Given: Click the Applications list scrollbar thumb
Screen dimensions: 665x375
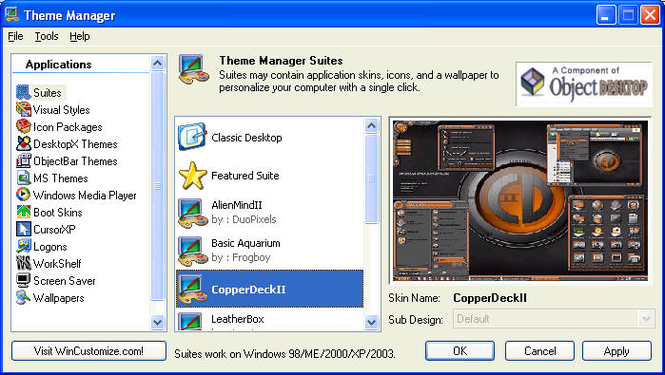Looking at the screenshot, I should (x=157, y=186).
